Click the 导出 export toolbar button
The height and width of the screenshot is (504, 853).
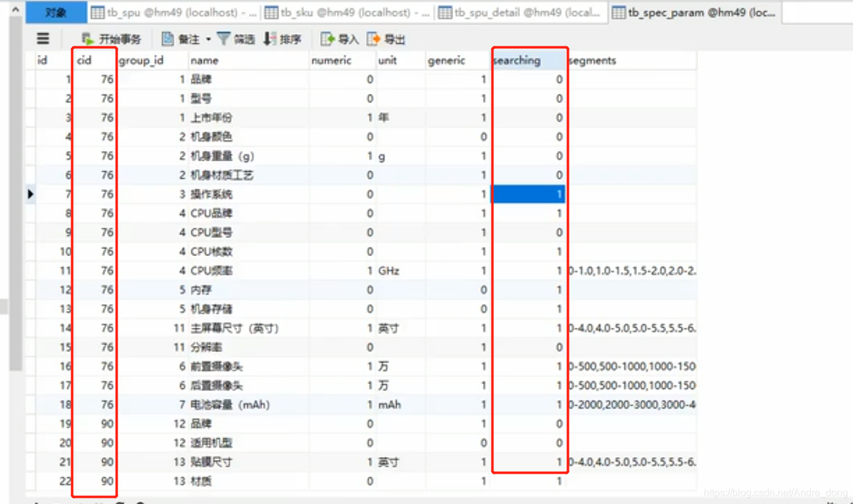coord(386,39)
